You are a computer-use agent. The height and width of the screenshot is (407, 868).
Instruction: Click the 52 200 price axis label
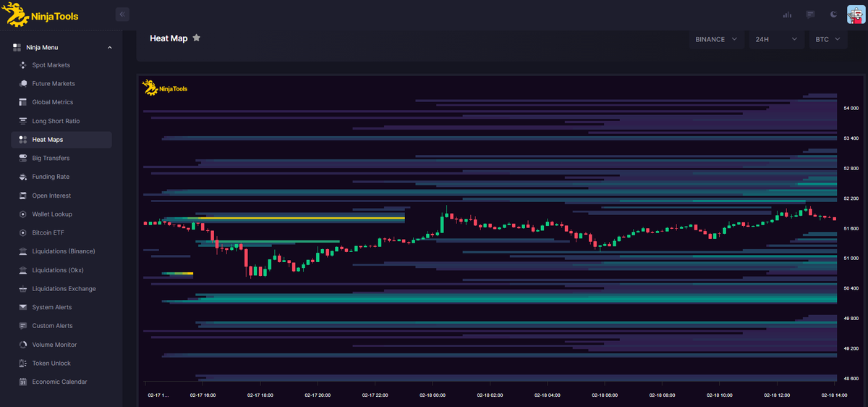pyautogui.click(x=851, y=198)
